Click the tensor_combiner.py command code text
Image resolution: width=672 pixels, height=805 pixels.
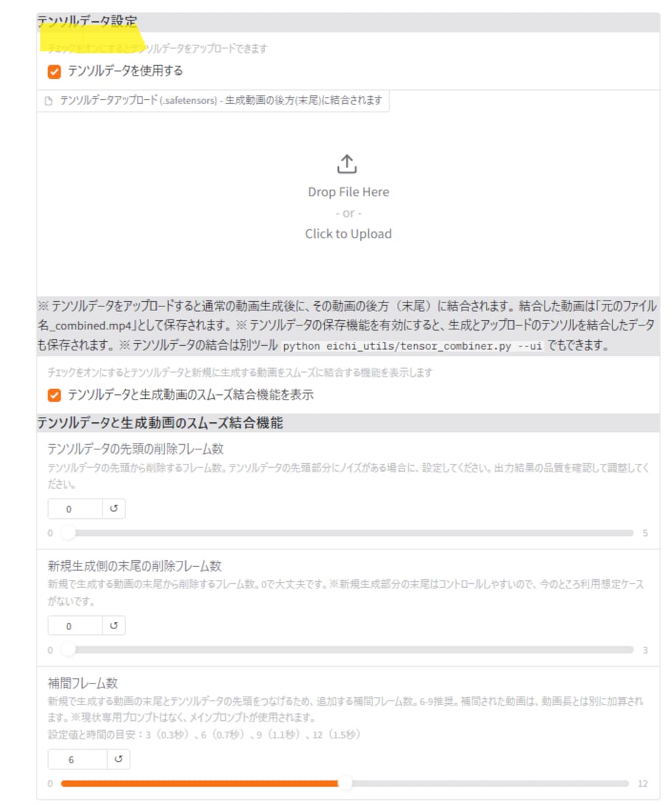click(x=413, y=346)
